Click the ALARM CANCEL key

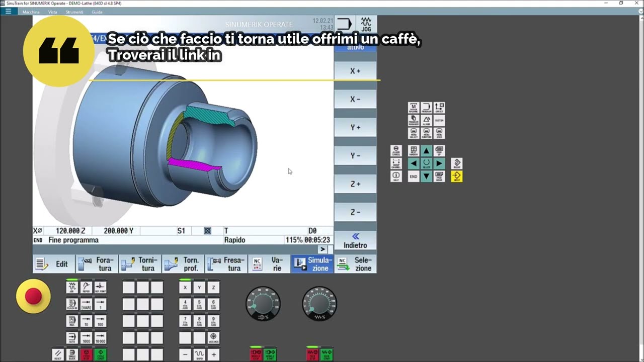click(396, 151)
